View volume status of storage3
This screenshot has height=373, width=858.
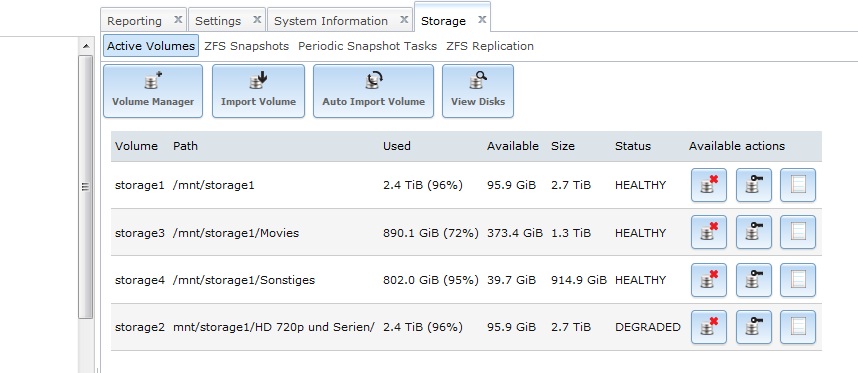[798, 232]
